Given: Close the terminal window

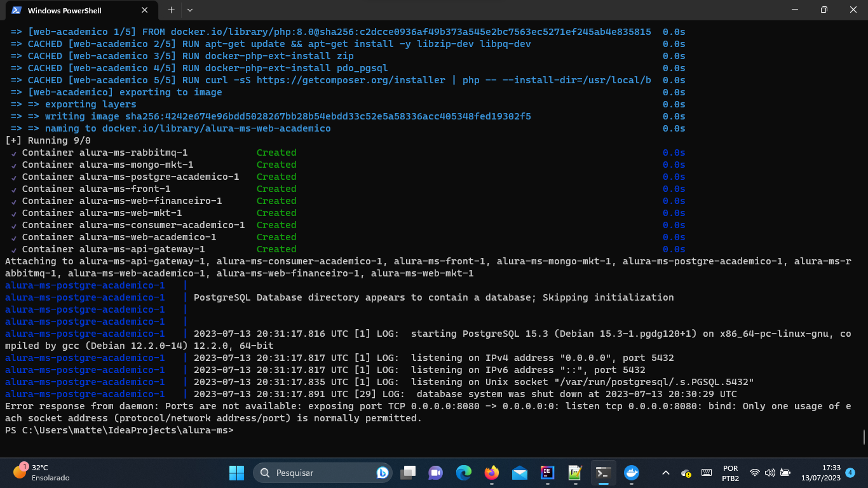Looking at the screenshot, I should (853, 10).
